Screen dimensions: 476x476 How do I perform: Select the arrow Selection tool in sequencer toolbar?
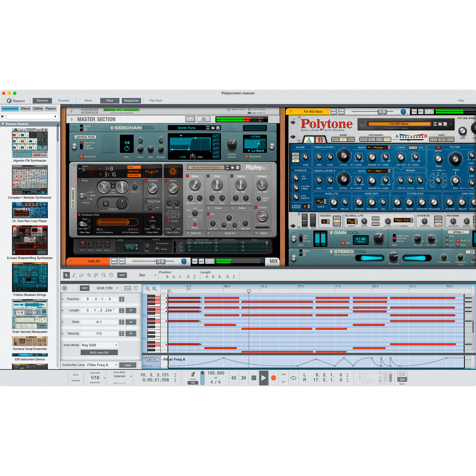66,275
